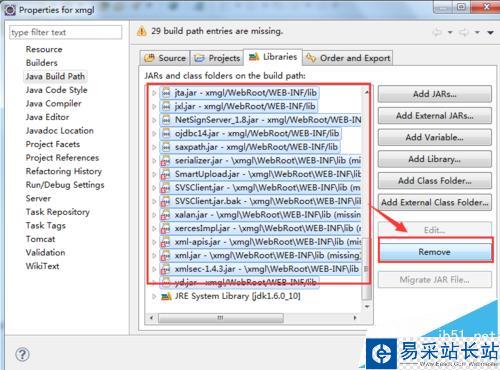Click the JRE System Library icon
Screen dimensions: 500x370
[166, 296]
